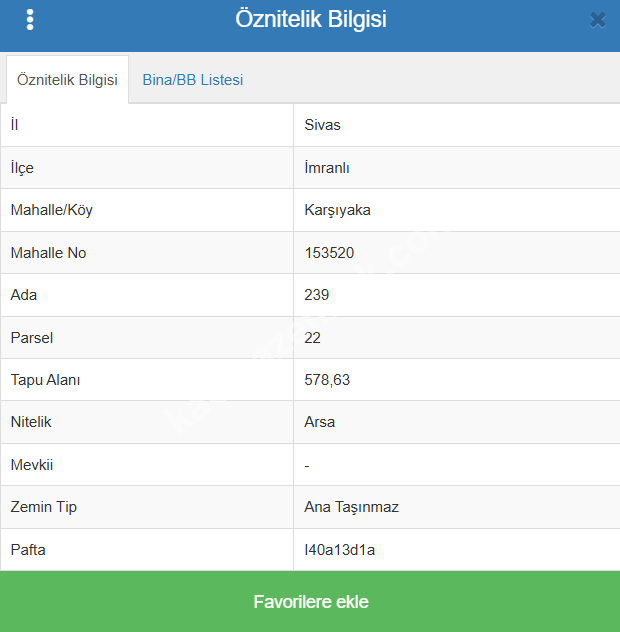Select the İmranlı district value
Image resolution: width=620 pixels, height=632 pixels.
[x=327, y=168]
